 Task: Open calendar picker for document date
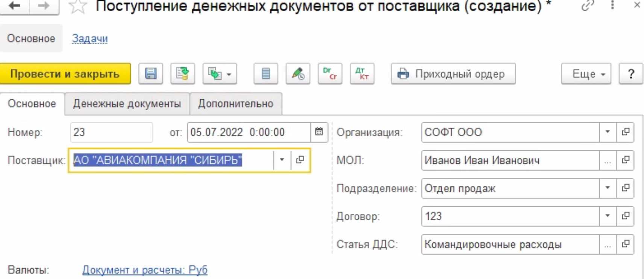319,132
